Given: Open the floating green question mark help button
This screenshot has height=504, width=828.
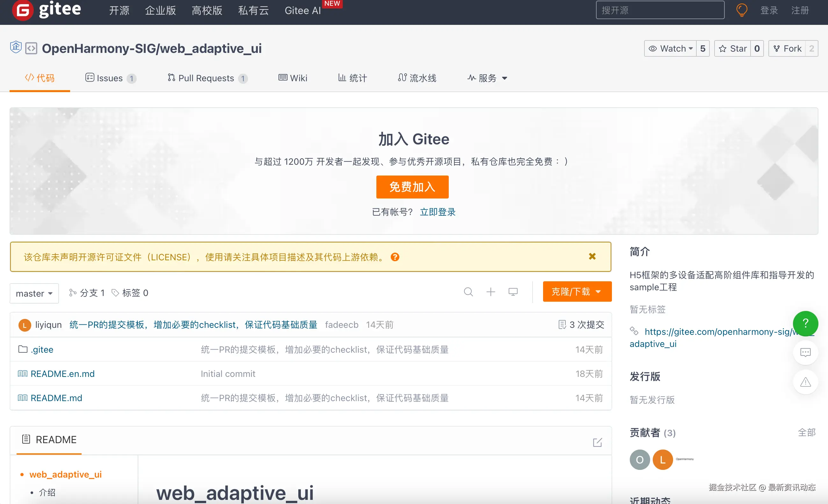Looking at the screenshot, I should click(805, 324).
